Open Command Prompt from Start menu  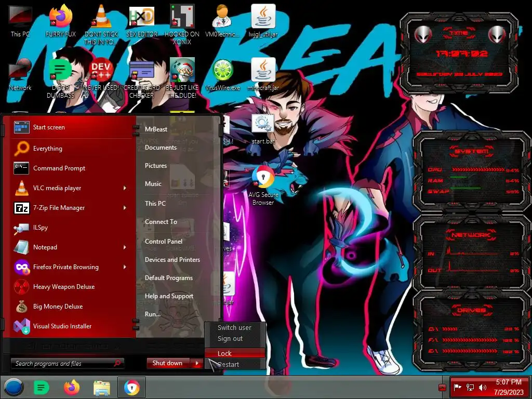coord(71,168)
